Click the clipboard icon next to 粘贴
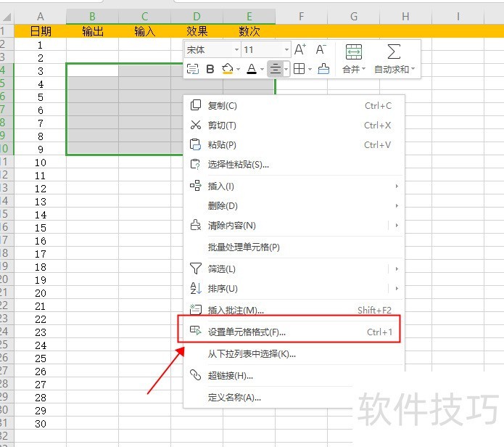 point(195,144)
